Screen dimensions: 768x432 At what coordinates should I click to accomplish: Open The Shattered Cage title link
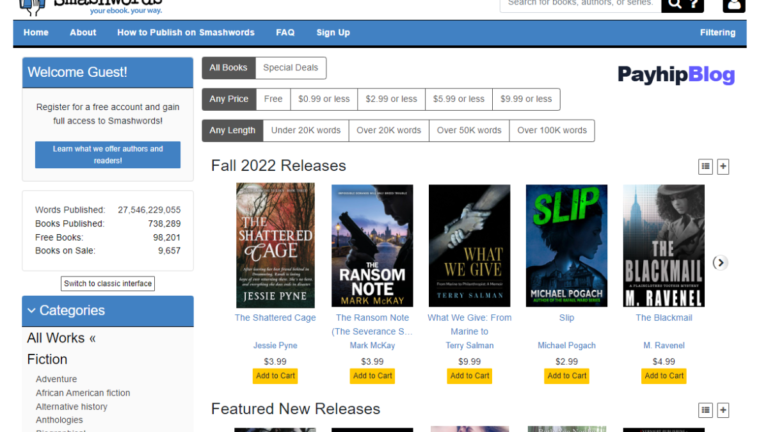[x=275, y=318]
